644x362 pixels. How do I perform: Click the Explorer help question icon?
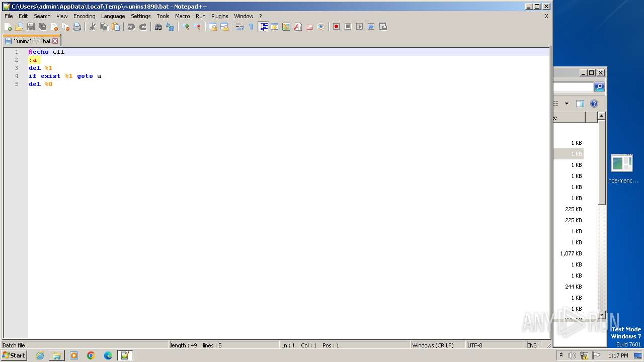[594, 104]
